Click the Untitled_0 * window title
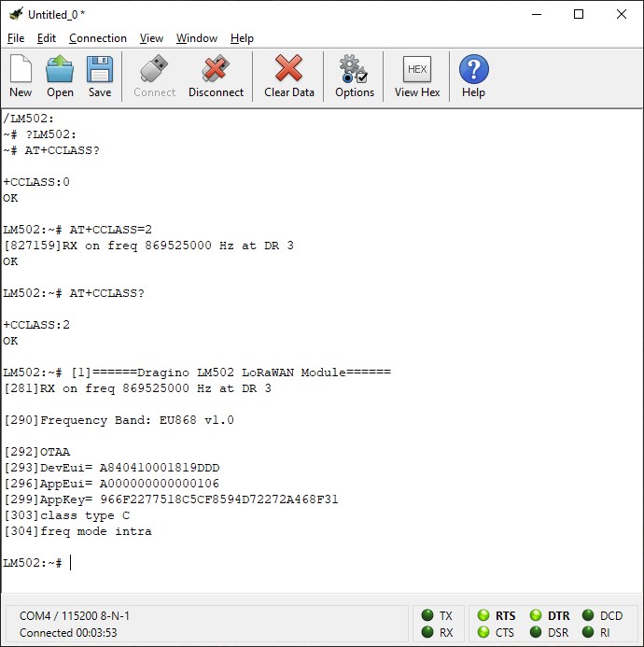This screenshot has height=647, width=644. coord(57,14)
